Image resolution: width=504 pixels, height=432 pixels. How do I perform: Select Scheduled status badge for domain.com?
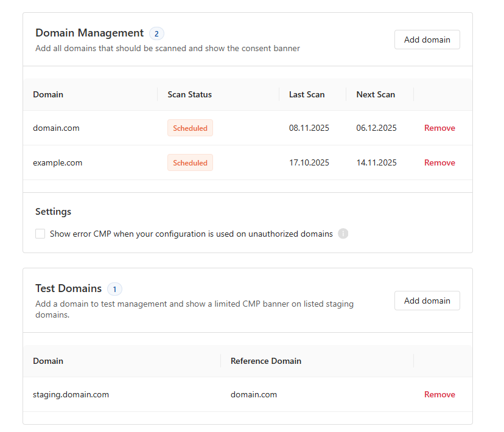[190, 128]
